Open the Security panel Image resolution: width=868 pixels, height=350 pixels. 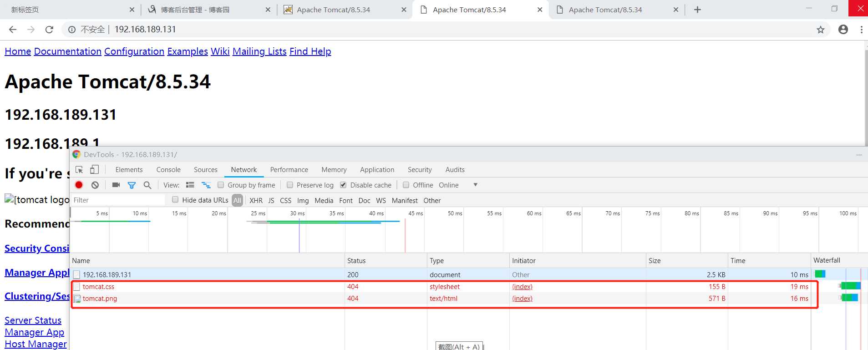tap(420, 170)
